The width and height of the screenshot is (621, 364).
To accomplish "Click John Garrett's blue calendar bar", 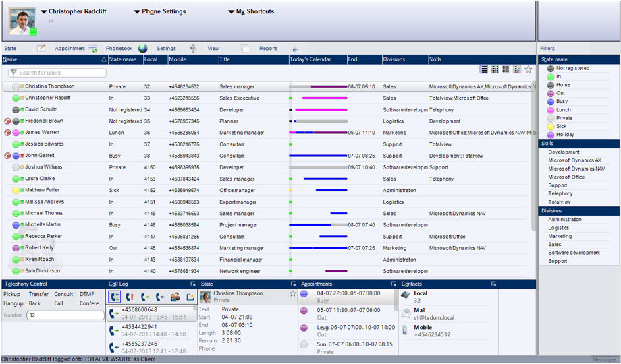I will (318, 156).
